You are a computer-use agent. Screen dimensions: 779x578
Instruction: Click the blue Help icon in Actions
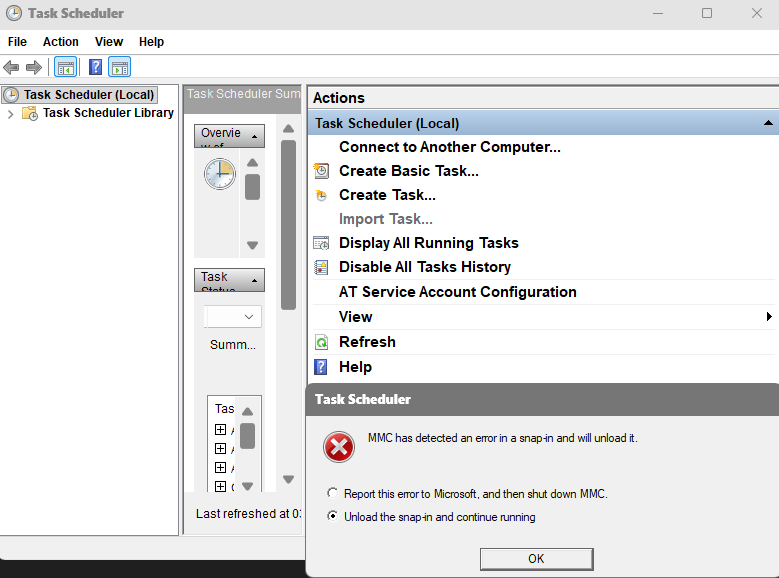[321, 367]
